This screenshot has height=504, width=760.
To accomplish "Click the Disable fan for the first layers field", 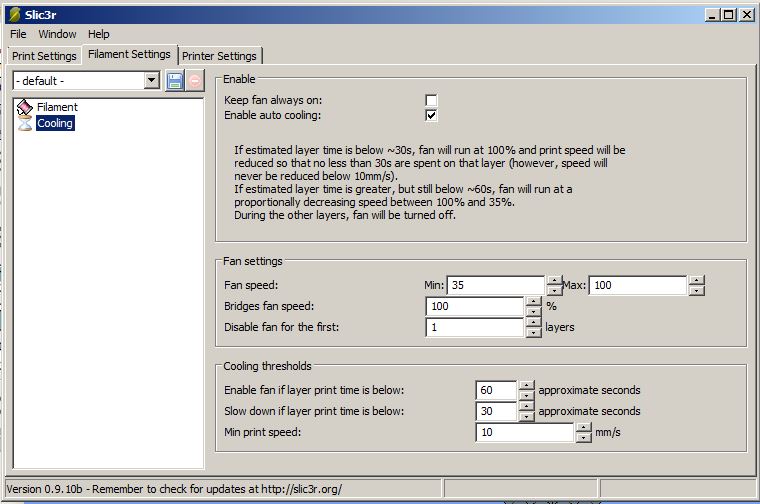I will coord(475,327).
